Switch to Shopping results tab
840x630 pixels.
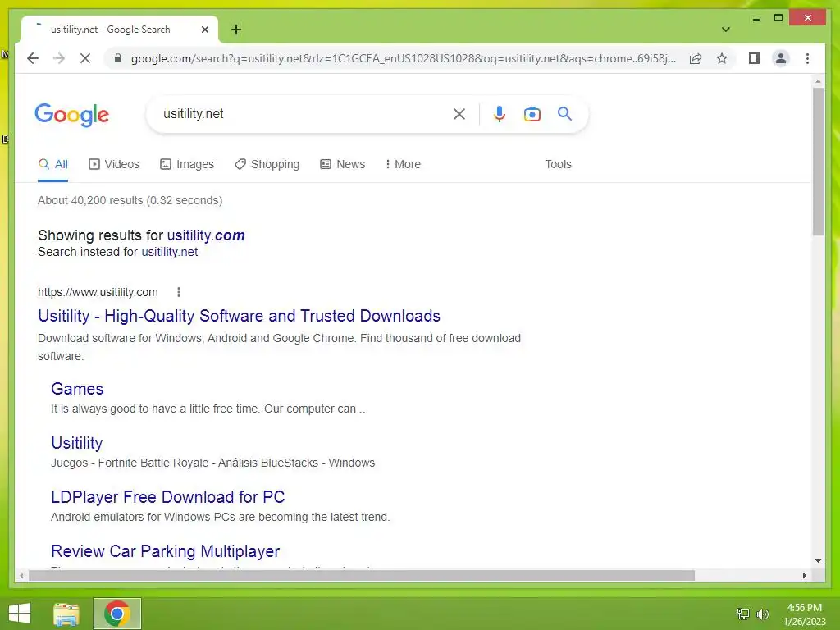click(x=267, y=164)
